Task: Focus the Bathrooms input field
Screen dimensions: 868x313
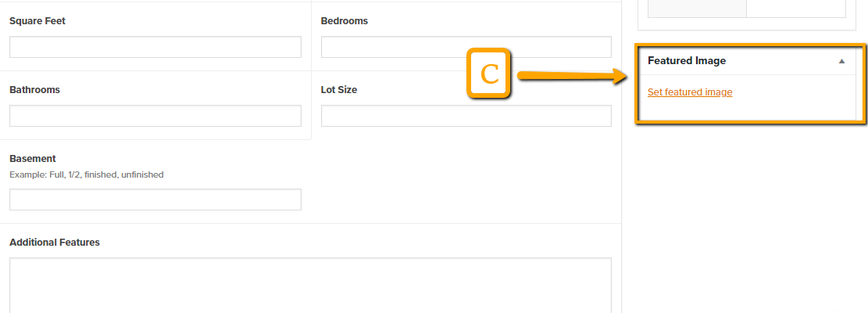Action: point(155,116)
